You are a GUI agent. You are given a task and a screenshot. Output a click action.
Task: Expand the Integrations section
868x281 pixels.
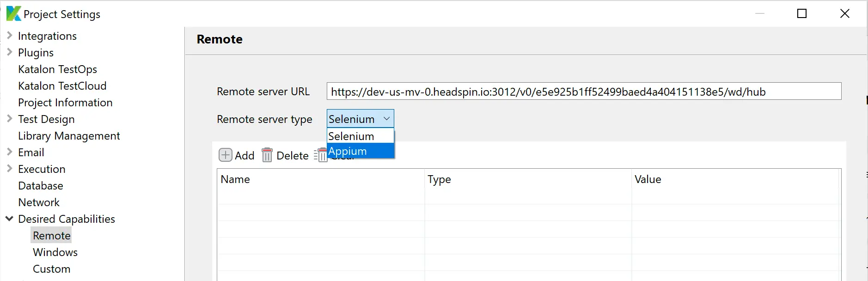[9, 36]
